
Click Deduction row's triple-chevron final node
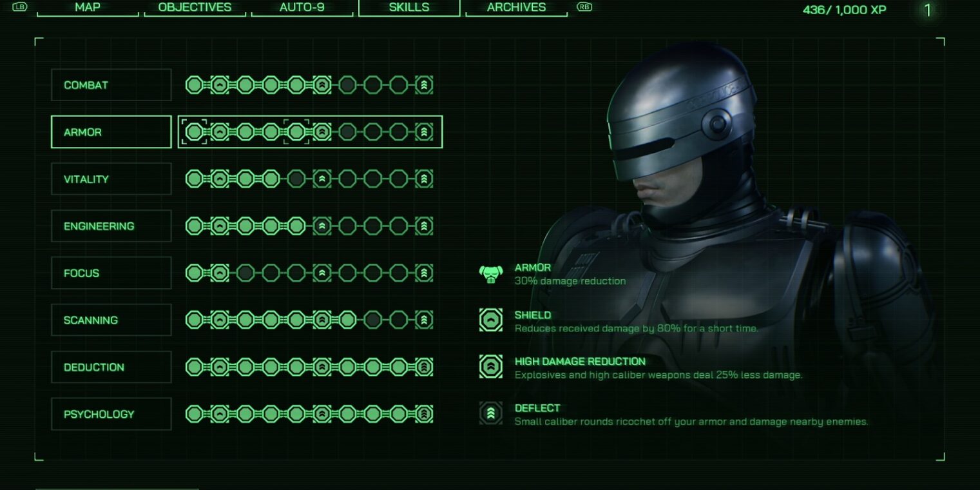[424, 367]
